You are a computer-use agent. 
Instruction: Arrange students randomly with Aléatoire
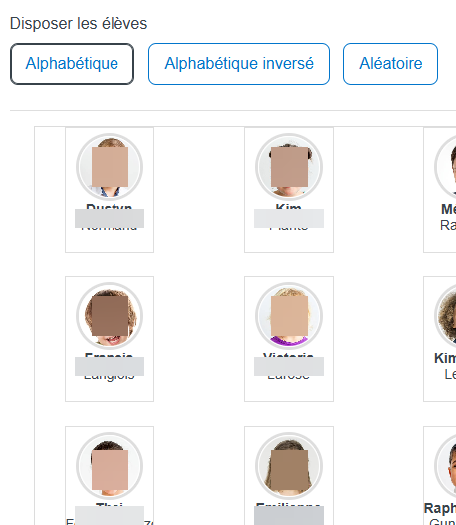tap(390, 64)
